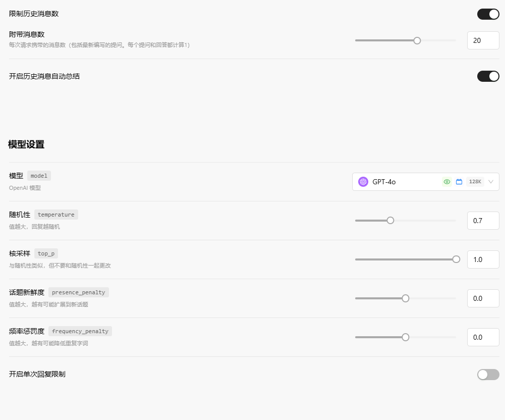Click the 128K context badge

click(475, 182)
